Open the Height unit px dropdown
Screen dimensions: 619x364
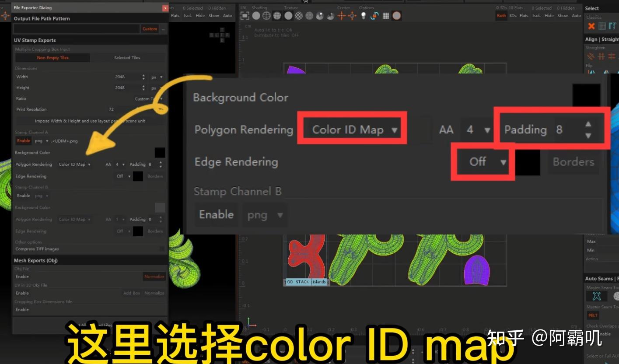[157, 88]
